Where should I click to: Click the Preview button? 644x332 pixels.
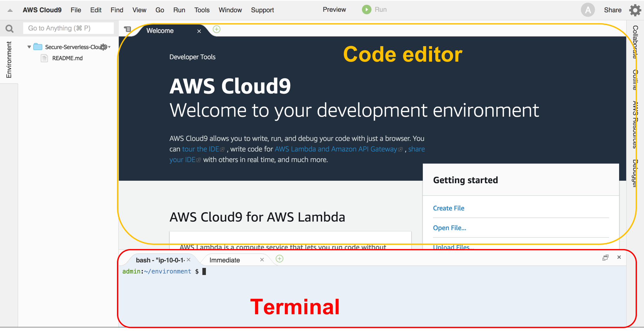[334, 10]
